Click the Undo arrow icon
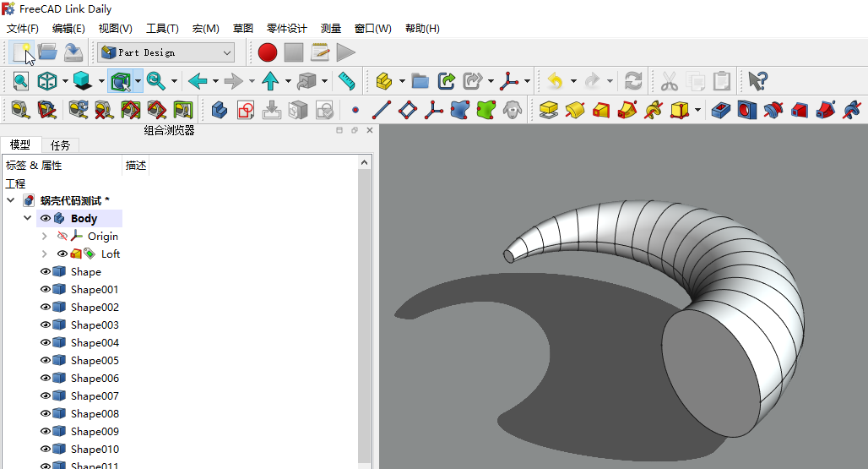868x469 pixels. click(555, 81)
